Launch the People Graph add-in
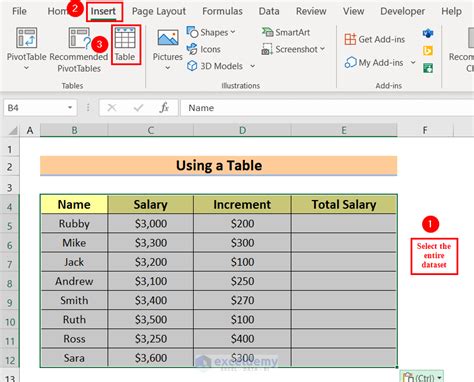The width and height of the screenshot is (474, 382). 428,68
